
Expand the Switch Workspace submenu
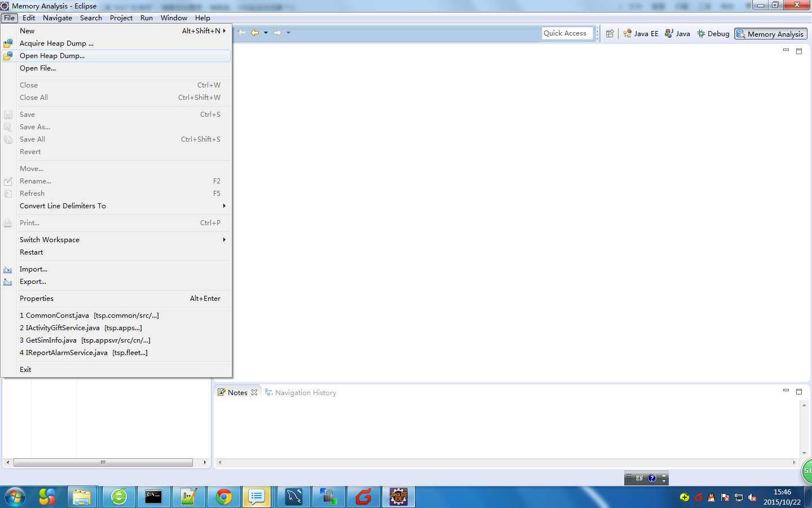pyautogui.click(x=116, y=240)
